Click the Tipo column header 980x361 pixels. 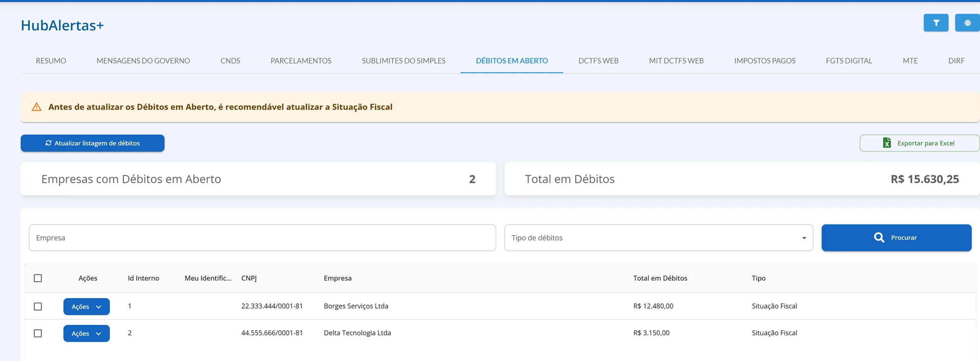[x=759, y=278]
